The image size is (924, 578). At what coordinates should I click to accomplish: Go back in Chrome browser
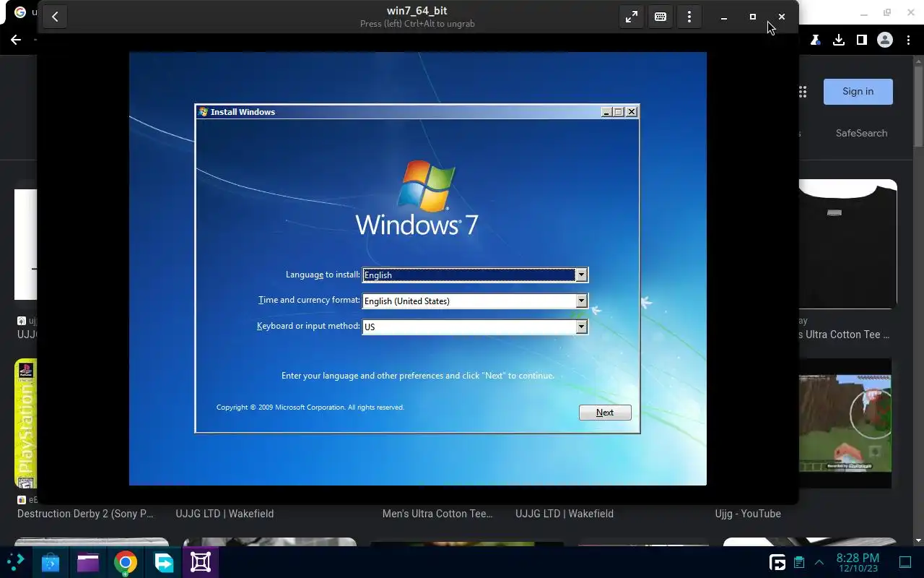pyautogui.click(x=16, y=40)
